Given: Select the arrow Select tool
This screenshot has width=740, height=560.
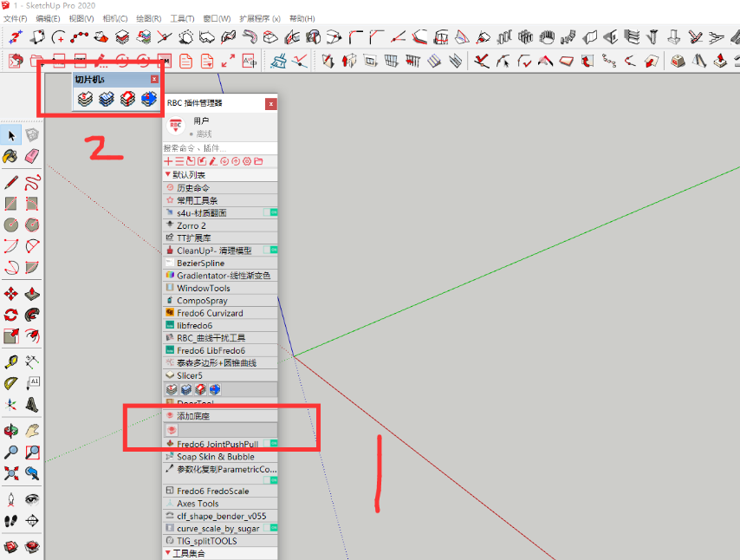Looking at the screenshot, I should click(11, 136).
